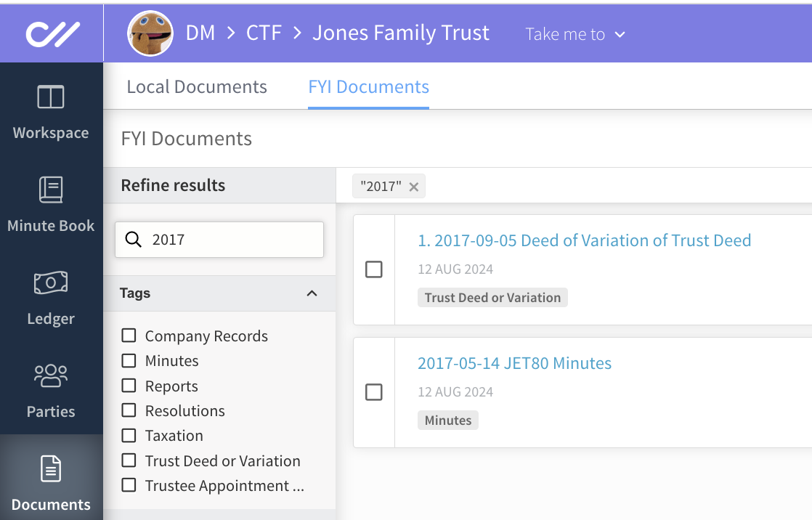Check the Trustee Appointment tag filter
The height and width of the screenshot is (520, 812).
(x=129, y=485)
